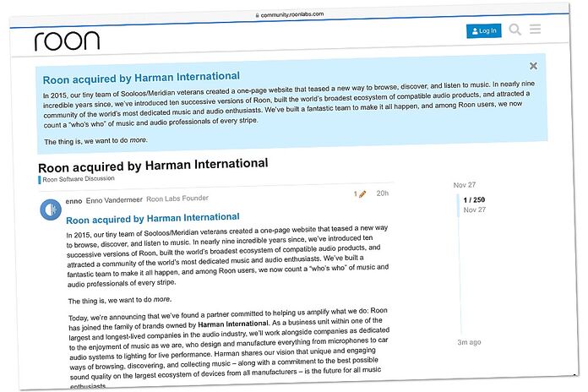Open username enno profile link
Viewport: 588px width, 392px height.
click(x=73, y=201)
